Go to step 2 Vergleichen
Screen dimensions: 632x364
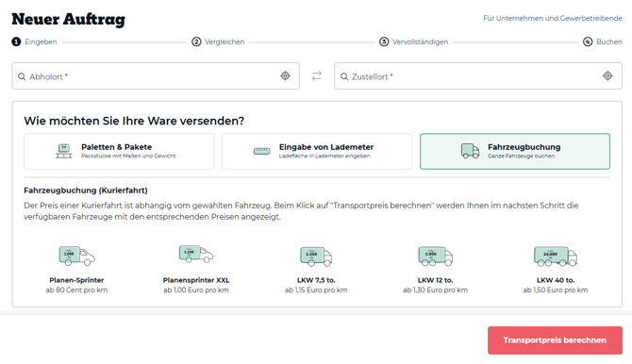point(218,41)
